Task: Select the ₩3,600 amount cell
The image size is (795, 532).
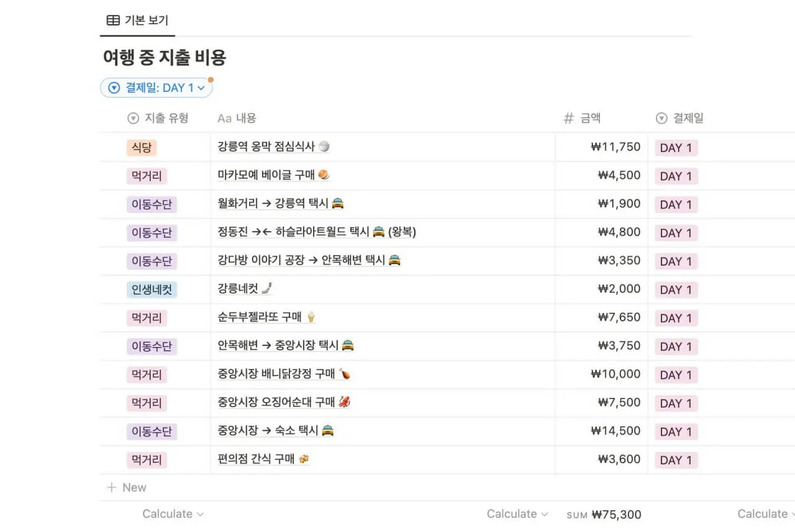Action: point(601,459)
